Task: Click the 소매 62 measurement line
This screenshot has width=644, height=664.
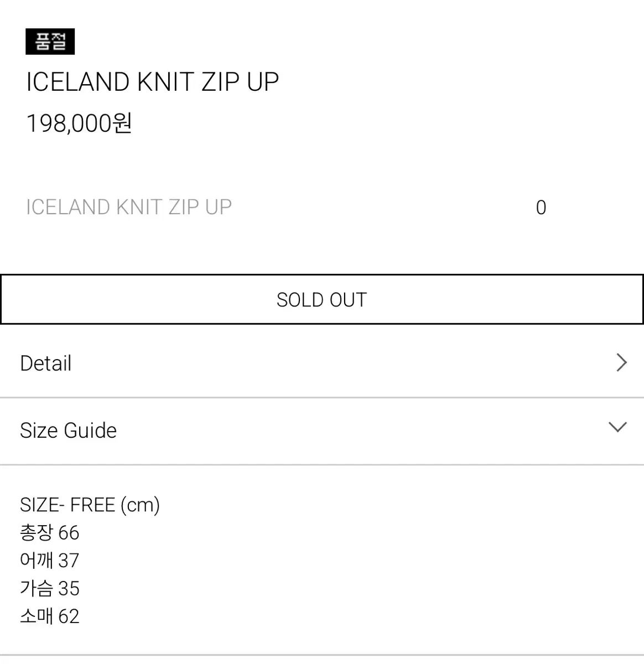Action: click(x=50, y=616)
